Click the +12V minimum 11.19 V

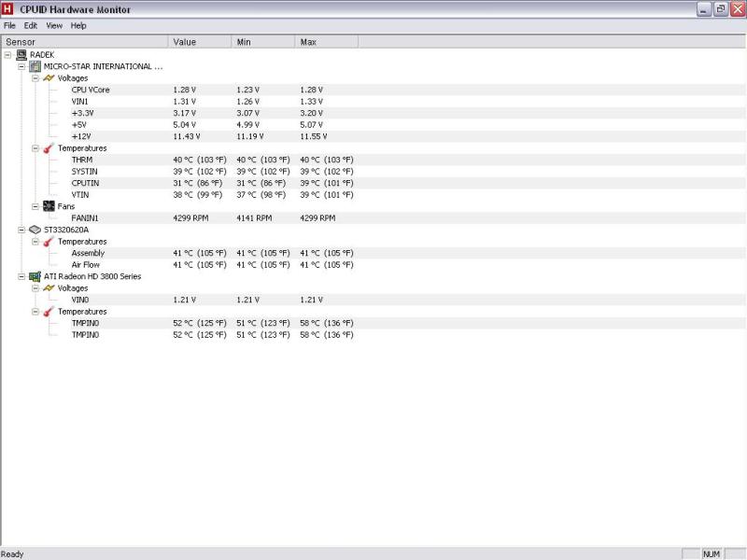(x=250, y=136)
